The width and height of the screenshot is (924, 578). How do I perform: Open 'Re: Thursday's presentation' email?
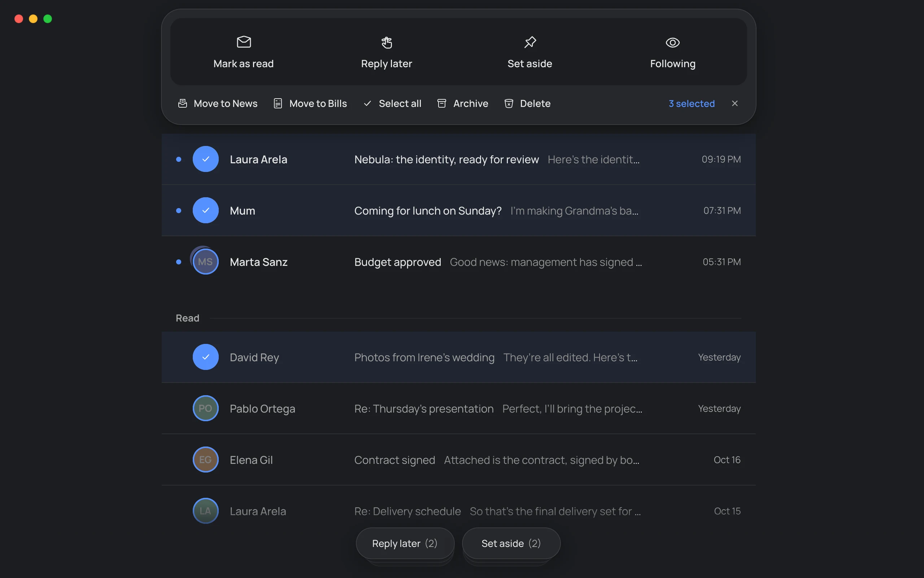click(x=424, y=409)
